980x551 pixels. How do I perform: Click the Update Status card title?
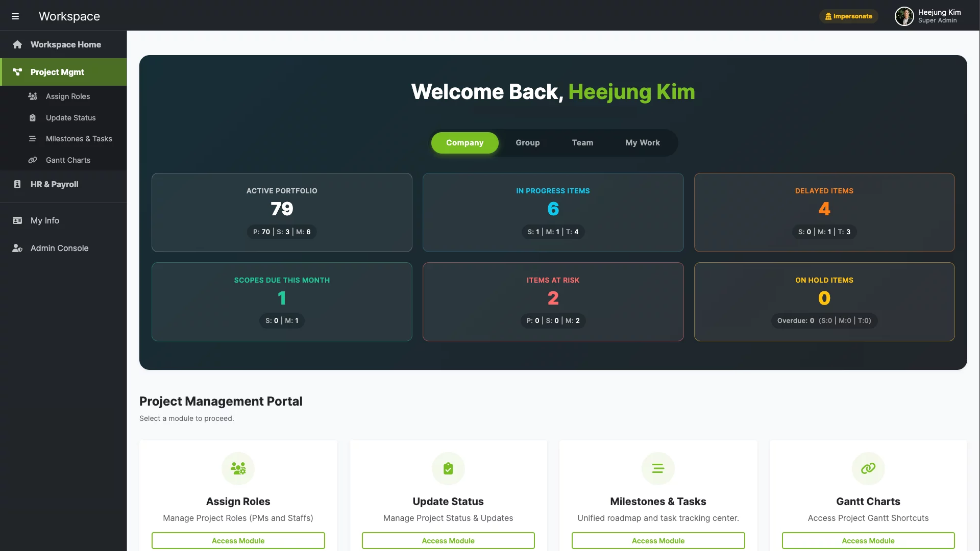(448, 502)
